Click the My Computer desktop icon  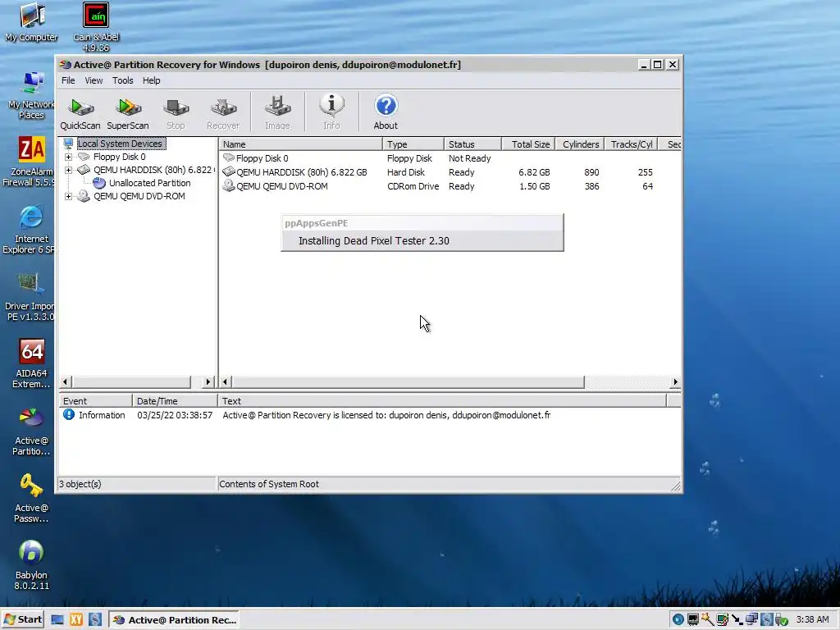(x=31, y=22)
